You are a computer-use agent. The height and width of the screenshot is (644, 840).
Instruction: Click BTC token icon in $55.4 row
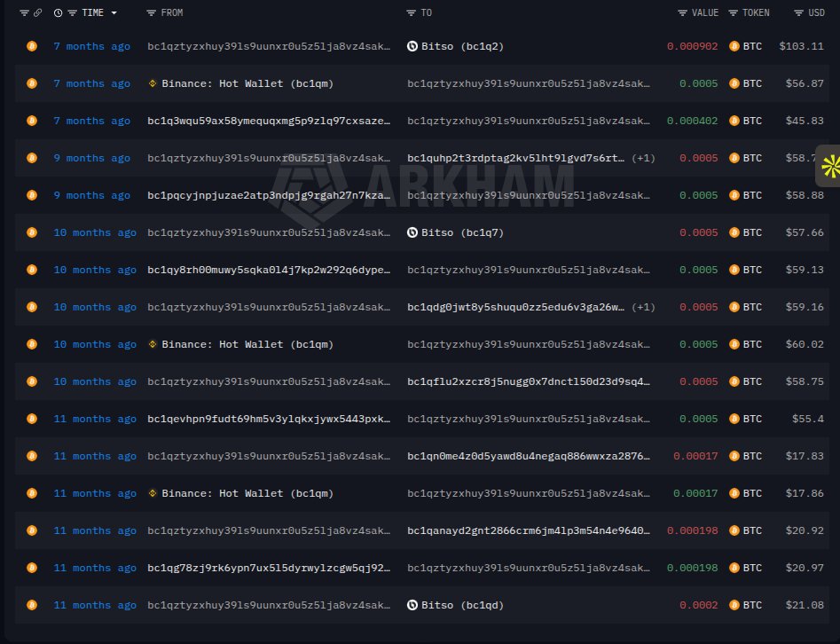pos(734,419)
